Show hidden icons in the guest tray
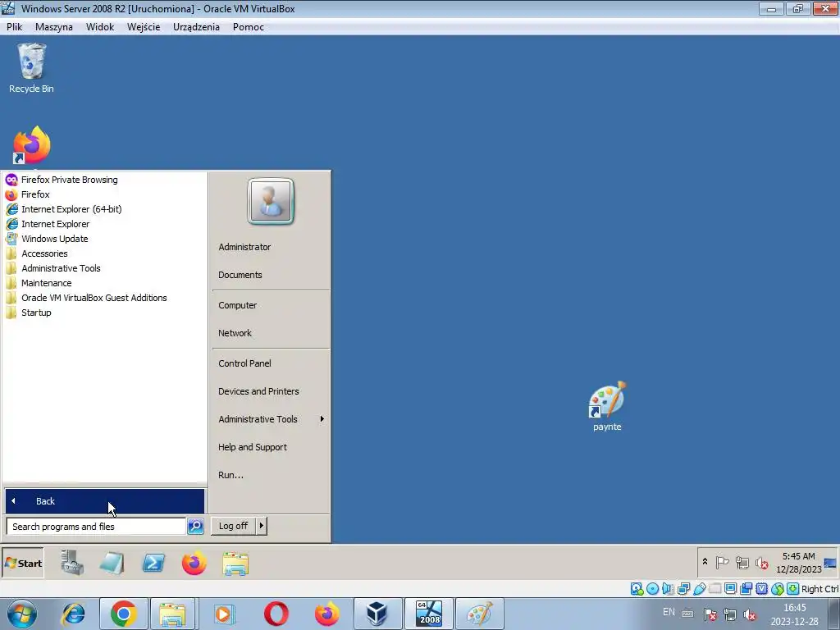Screen dimensions: 840x630 pyautogui.click(x=705, y=562)
